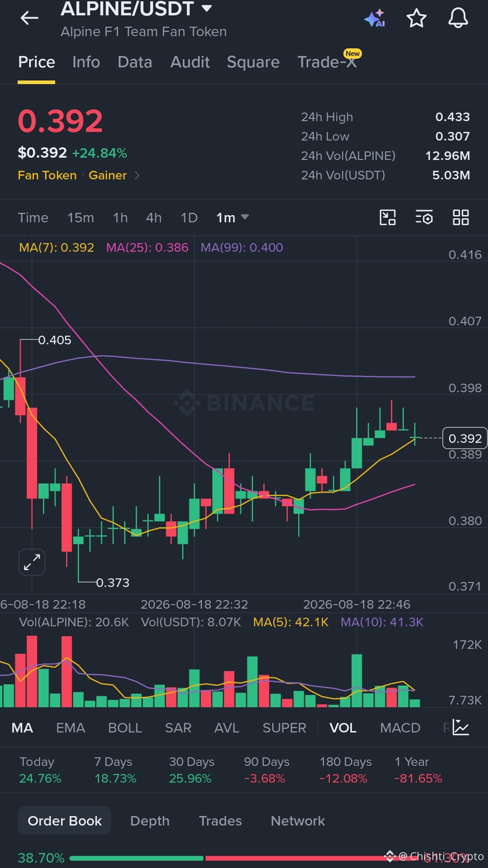Switch to the Network view
488x868 pixels.
tap(298, 821)
